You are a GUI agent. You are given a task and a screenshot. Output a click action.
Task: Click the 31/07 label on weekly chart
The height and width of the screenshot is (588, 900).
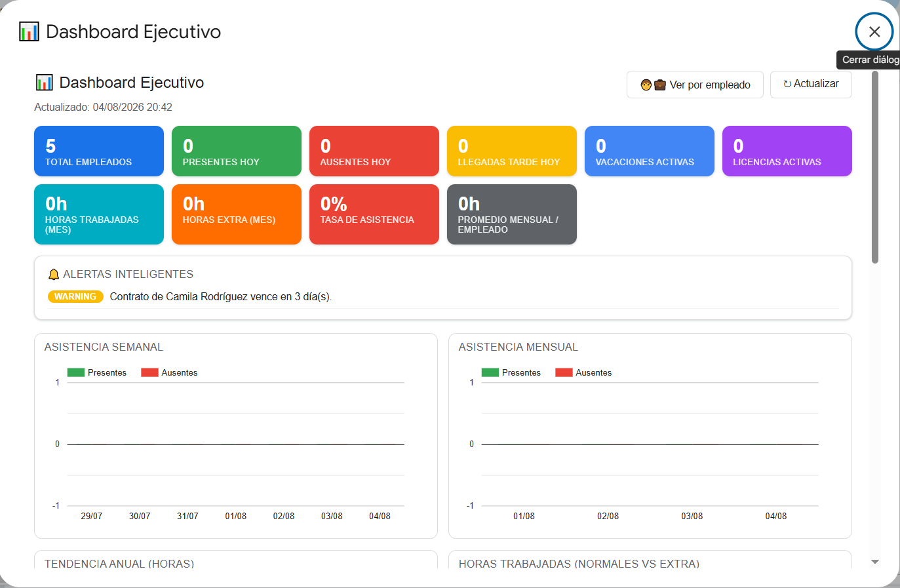click(x=187, y=516)
